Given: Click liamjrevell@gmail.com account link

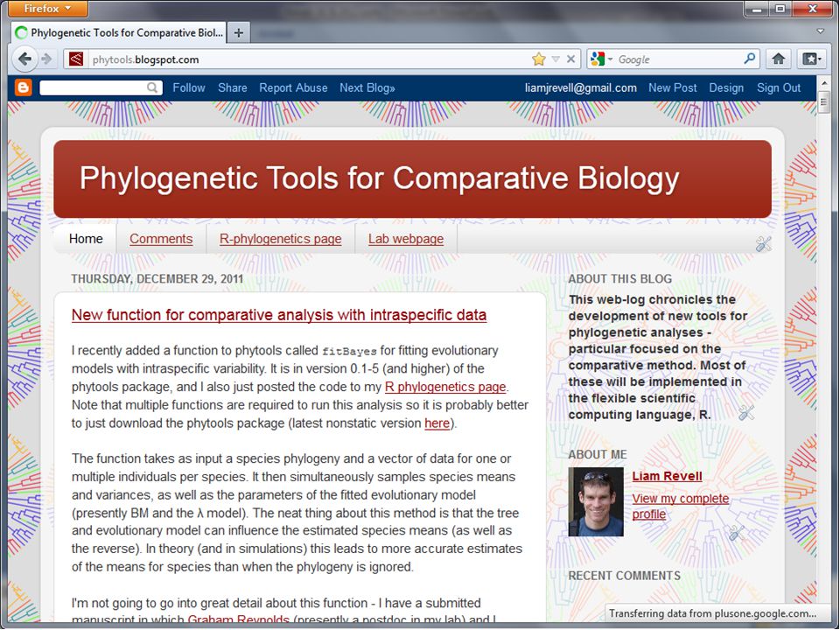Looking at the screenshot, I should (581, 87).
